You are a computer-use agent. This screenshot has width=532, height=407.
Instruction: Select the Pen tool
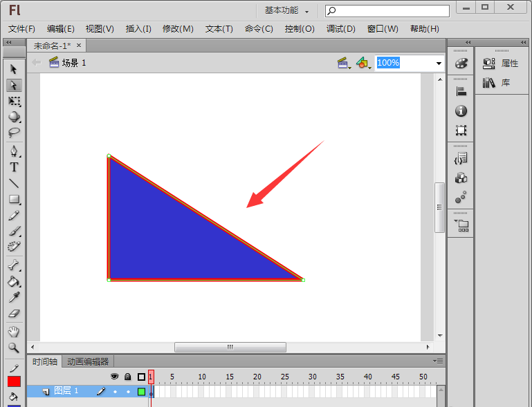pyautogui.click(x=14, y=151)
